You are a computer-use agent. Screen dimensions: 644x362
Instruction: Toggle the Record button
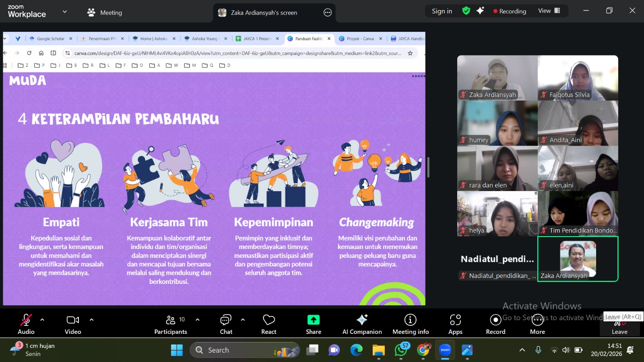click(x=495, y=324)
